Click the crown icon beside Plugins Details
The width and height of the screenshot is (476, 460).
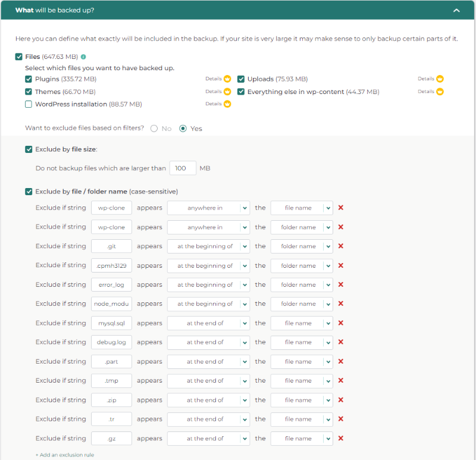227,79
